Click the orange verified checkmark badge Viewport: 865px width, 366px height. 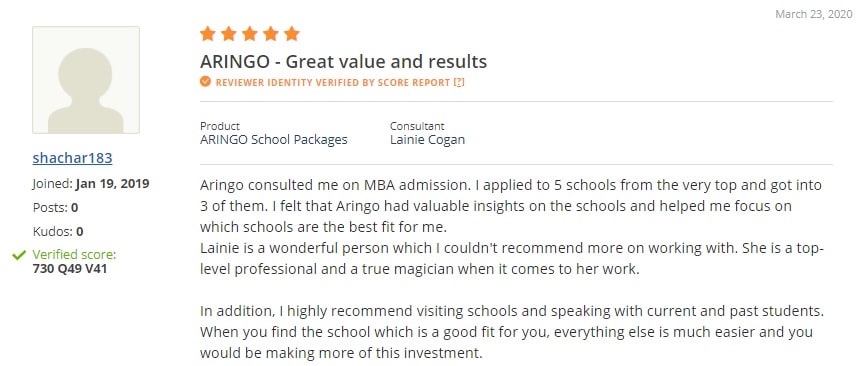pos(205,82)
